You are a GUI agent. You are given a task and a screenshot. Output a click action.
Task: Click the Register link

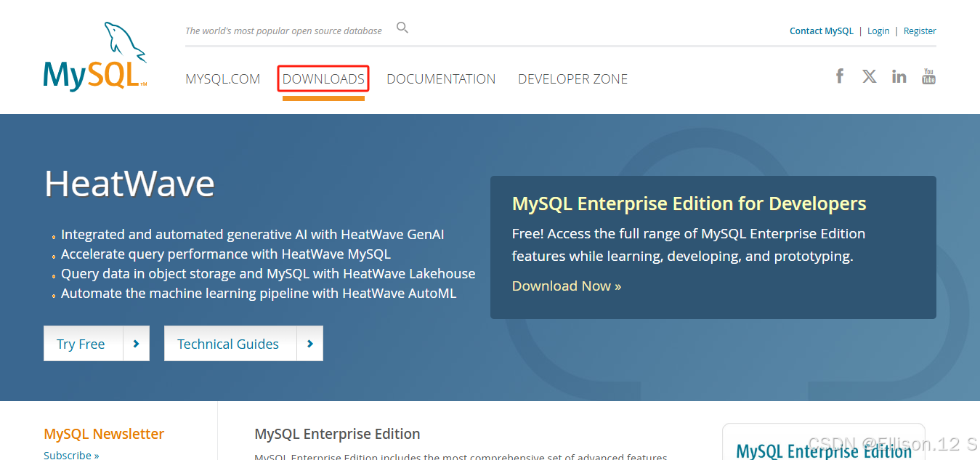(x=920, y=31)
